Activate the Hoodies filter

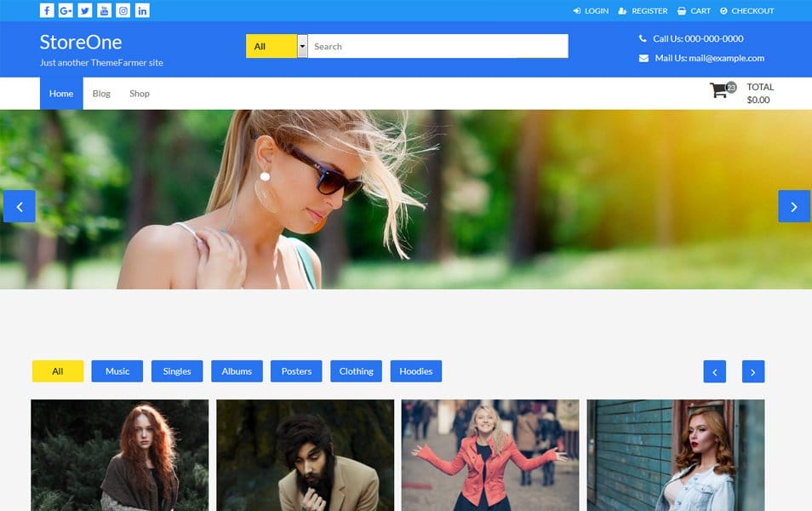click(x=416, y=370)
